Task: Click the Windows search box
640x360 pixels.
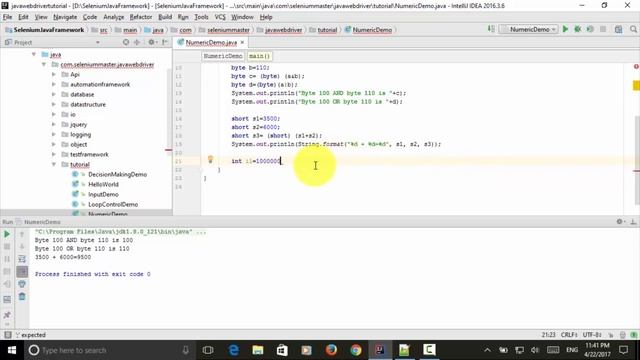Action: pyautogui.click(x=108, y=350)
